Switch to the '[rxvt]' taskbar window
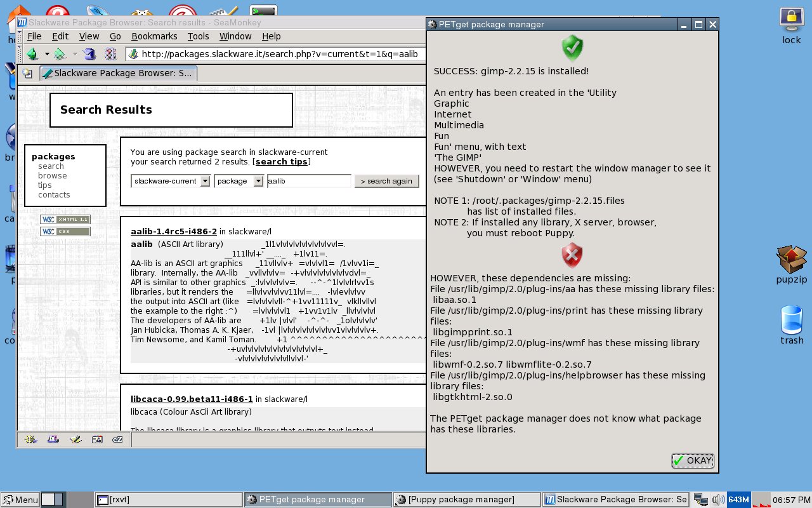 (x=168, y=500)
